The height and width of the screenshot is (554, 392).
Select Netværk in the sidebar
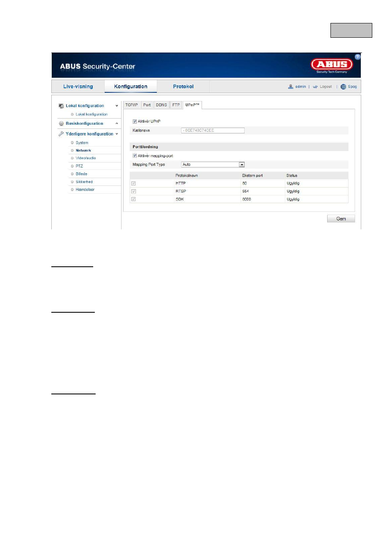pyautogui.click(x=83, y=151)
